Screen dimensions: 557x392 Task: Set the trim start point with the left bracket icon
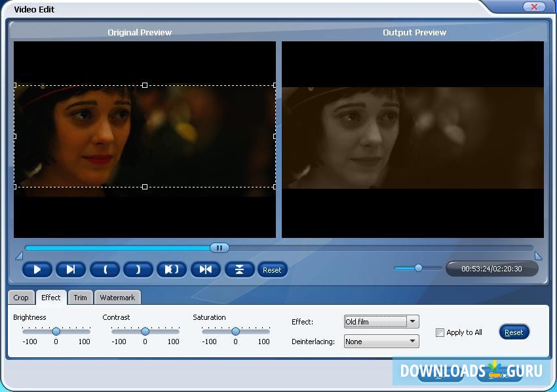pos(105,269)
